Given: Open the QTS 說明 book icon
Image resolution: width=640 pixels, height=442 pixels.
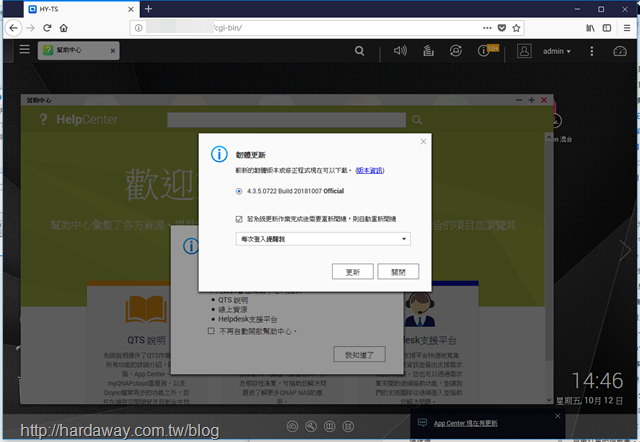Looking at the screenshot, I should click(146, 309).
